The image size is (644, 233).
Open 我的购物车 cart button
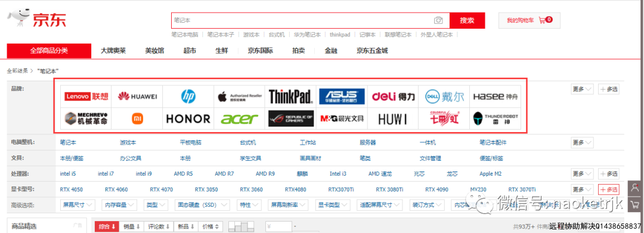pos(529,20)
